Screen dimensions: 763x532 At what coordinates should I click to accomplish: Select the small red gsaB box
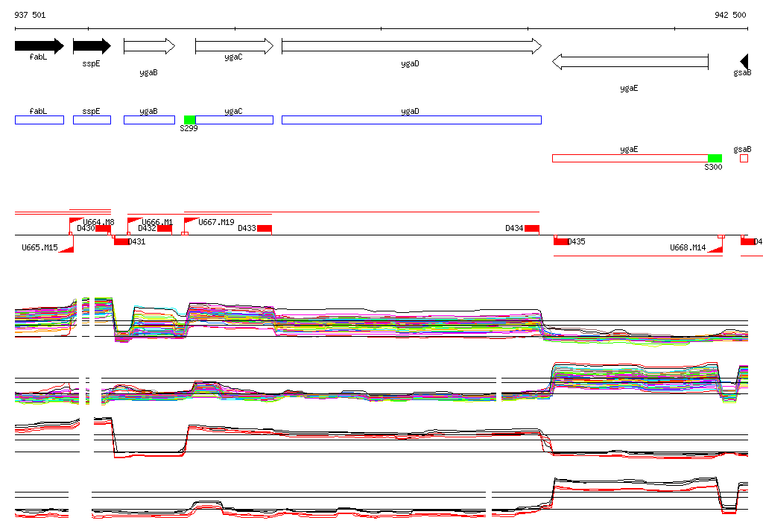tap(744, 158)
